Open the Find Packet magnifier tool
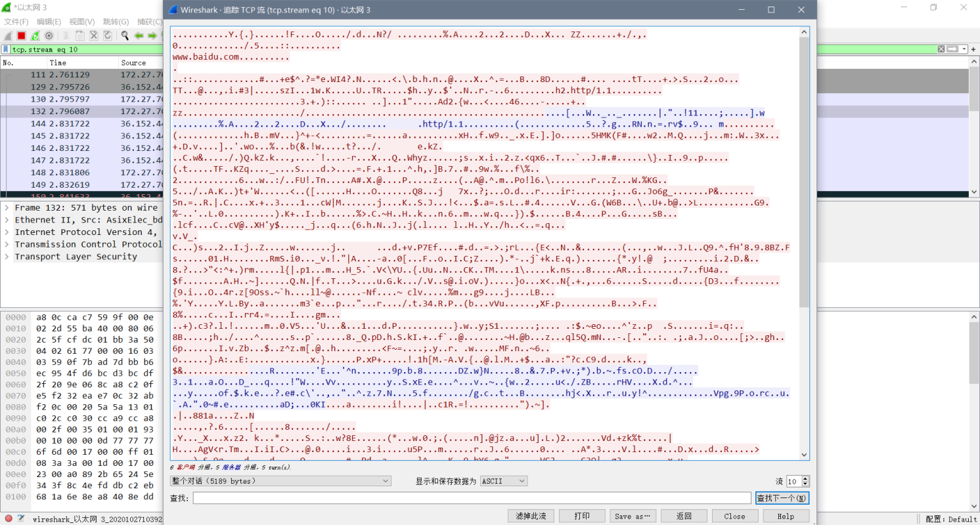The width and height of the screenshot is (980, 525). (125, 35)
